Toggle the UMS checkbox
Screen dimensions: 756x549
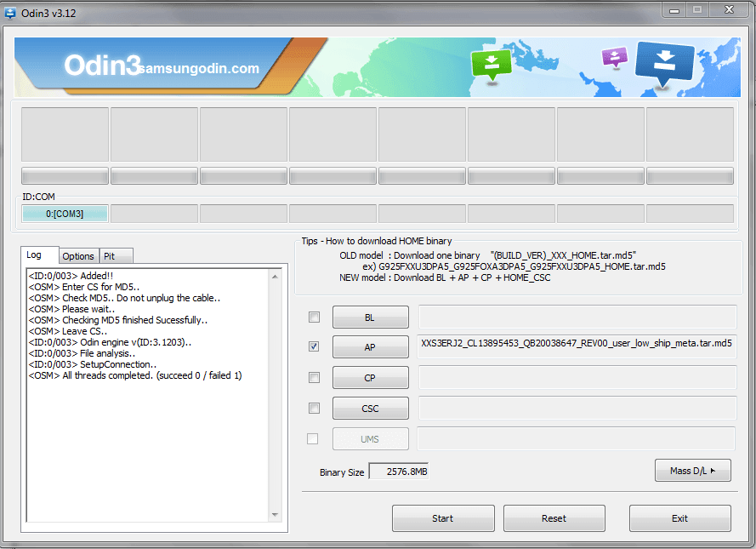[x=312, y=438]
